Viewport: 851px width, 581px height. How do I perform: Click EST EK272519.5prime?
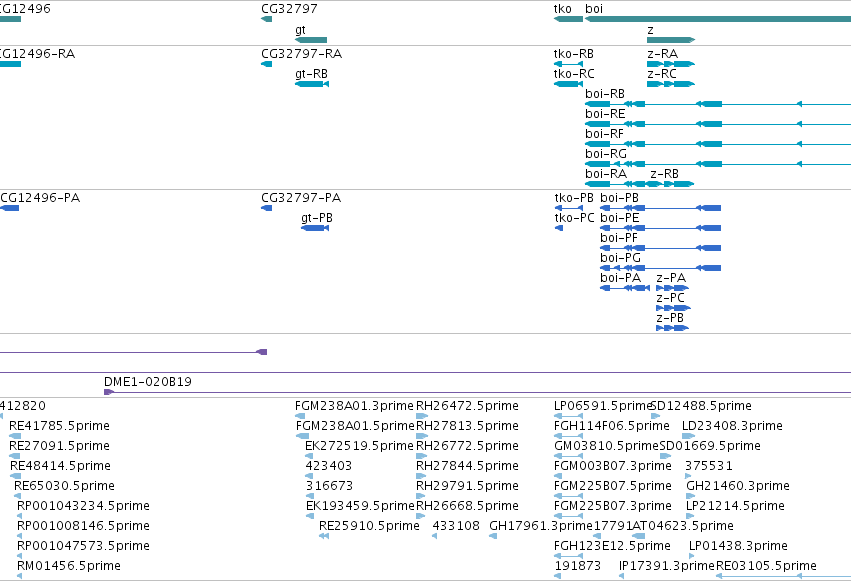click(x=309, y=456)
